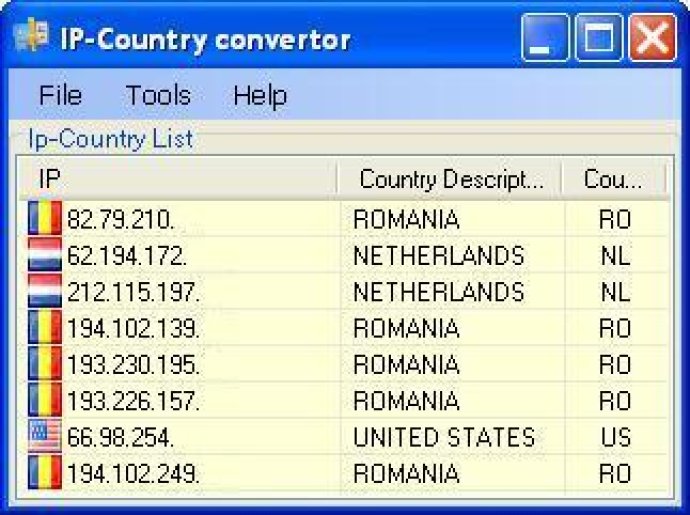Click the RO code in the 82.79.210. row
Screen dimensions: 690x515
point(615,219)
